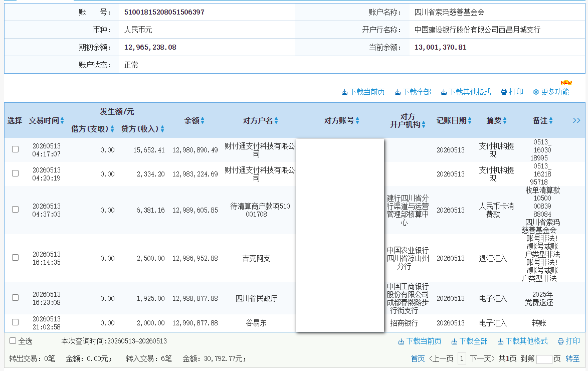
Task: Select the 16:23:08 transaction checkbox
Action: pos(16,297)
